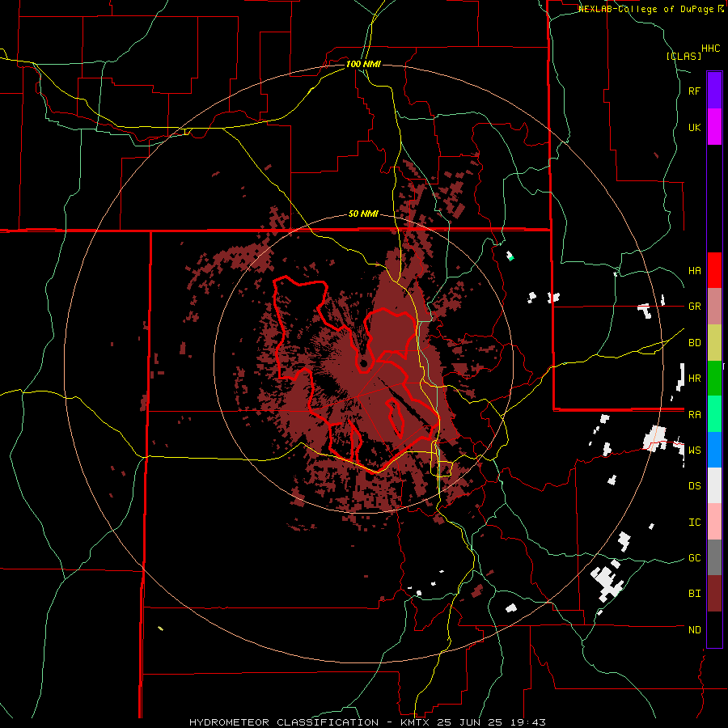Click the [CLAS] label
728x728 pixels.
(x=684, y=57)
